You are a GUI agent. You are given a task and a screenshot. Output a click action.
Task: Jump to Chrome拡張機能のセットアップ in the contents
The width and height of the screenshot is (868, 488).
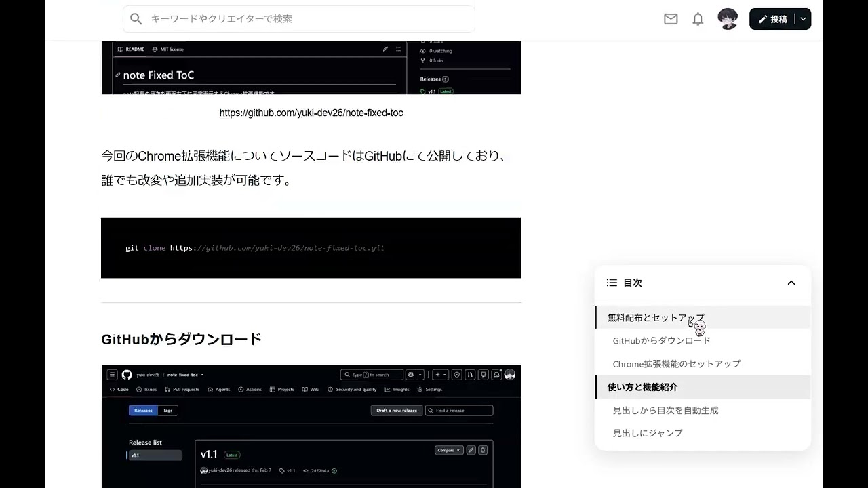[703, 364]
